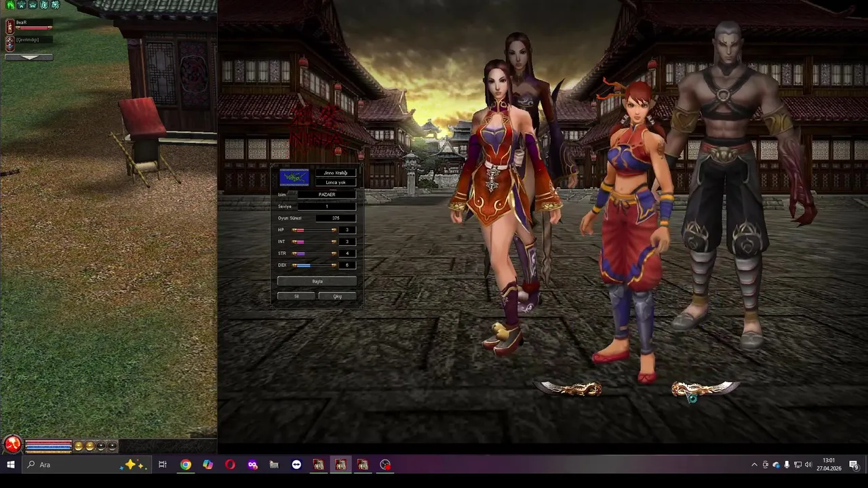Image resolution: width=868 pixels, height=488 pixels.
Task: Click the İsim field showing PAZAER
Action: (x=327, y=195)
